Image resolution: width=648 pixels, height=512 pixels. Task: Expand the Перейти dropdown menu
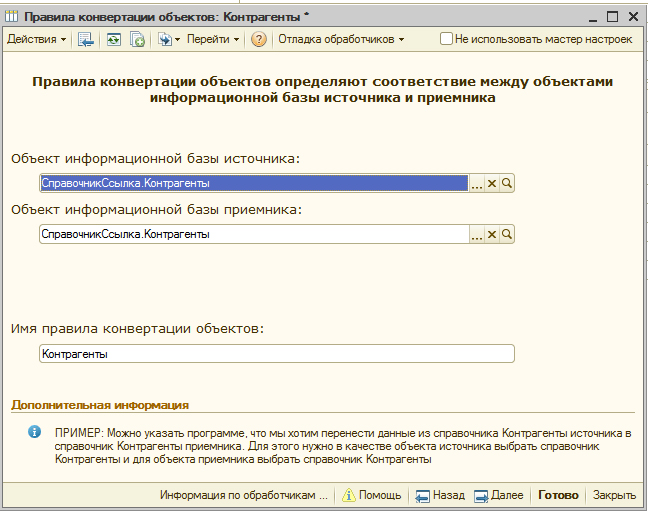click(x=213, y=40)
